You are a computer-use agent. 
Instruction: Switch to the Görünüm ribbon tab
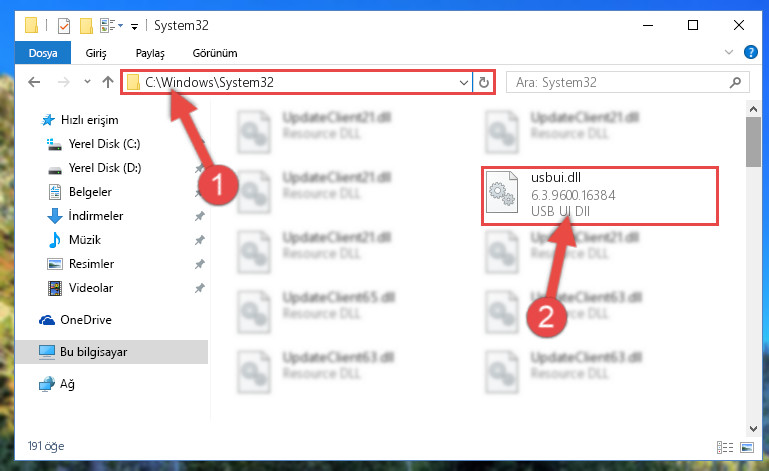coord(215,53)
